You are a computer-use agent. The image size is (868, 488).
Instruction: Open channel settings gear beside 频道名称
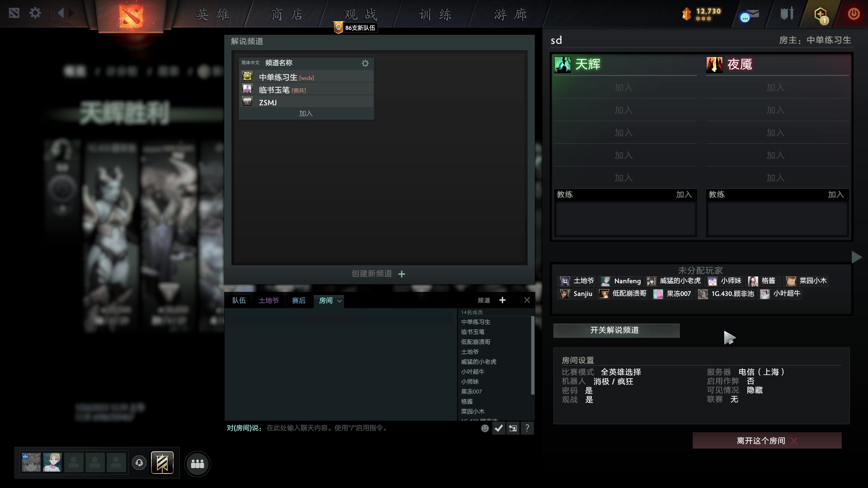coord(365,63)
